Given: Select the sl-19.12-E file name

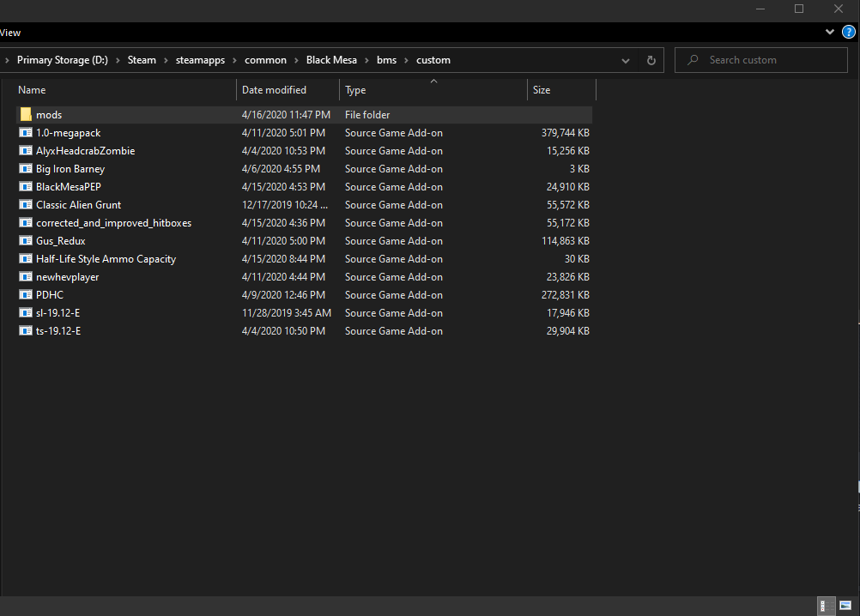Looking at the screenshot, I should pos(58,313).
